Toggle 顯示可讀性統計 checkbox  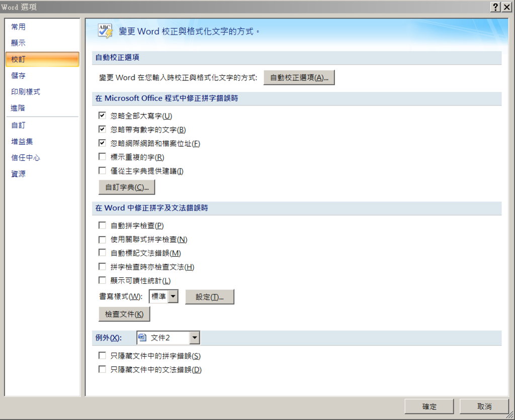coord(102,280)
